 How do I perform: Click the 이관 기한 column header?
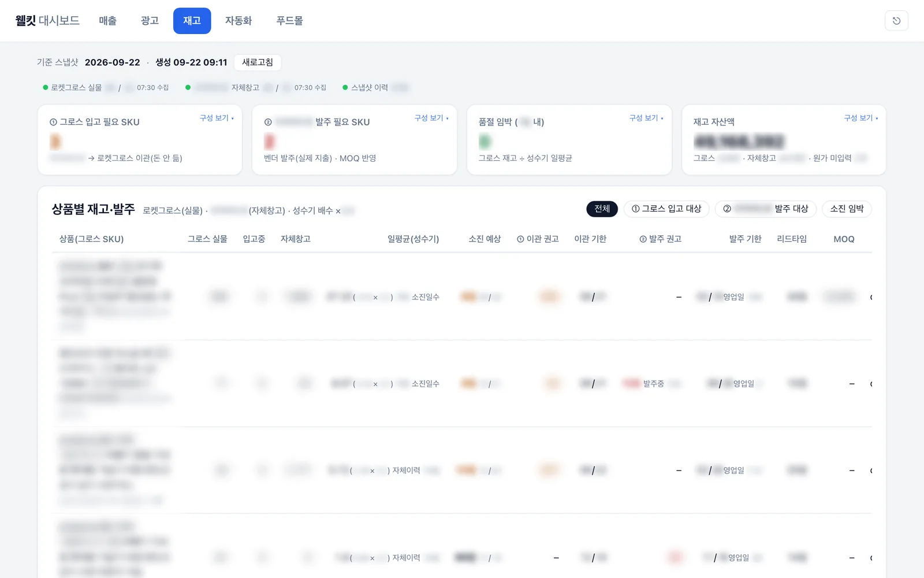click(x=590, y=239)
